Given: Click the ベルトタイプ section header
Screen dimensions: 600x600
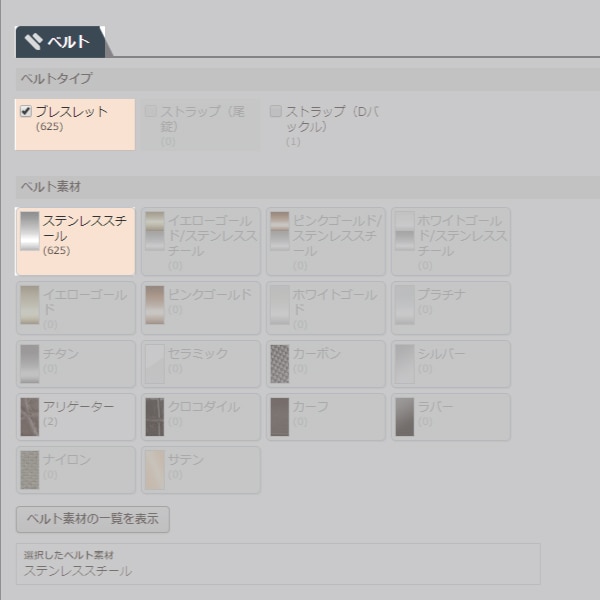Looking at the screenshot, I should pyautogui.click(x=308, y=79).
